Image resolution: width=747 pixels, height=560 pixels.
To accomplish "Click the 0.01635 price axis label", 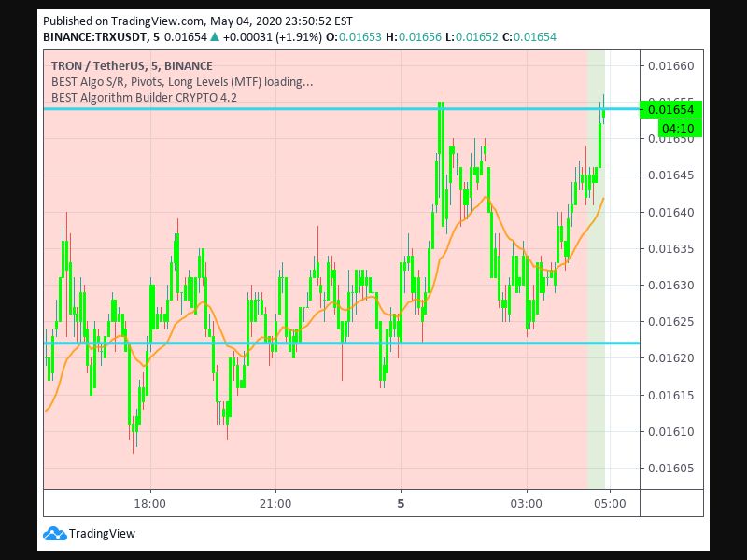I will (670, 249).
